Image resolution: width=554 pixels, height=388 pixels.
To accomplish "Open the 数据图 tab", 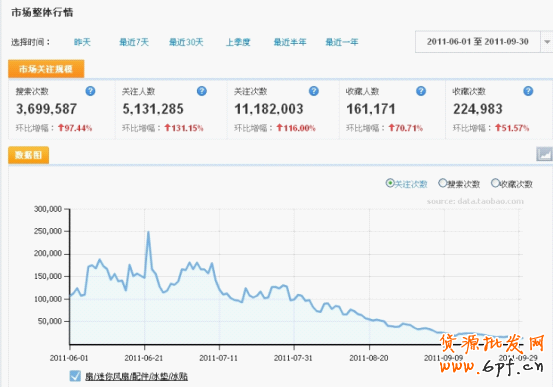I will coord(28,155).
